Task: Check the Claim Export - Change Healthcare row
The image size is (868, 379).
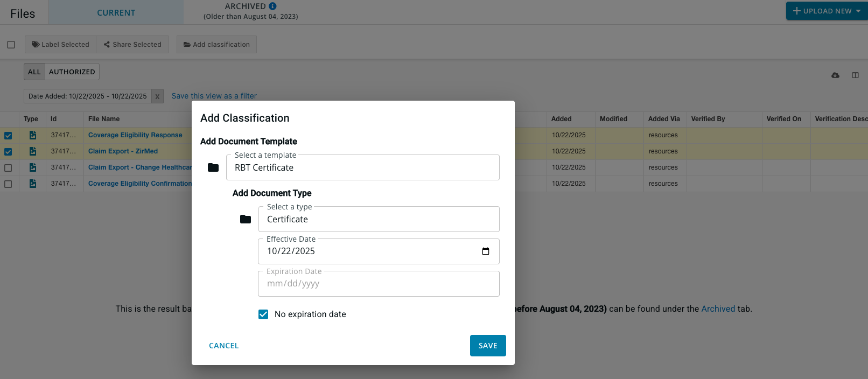Action: tap(8, 168)
